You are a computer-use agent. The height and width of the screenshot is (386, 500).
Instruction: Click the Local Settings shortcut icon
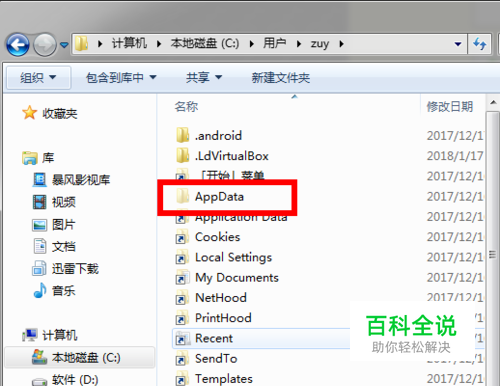182,257
